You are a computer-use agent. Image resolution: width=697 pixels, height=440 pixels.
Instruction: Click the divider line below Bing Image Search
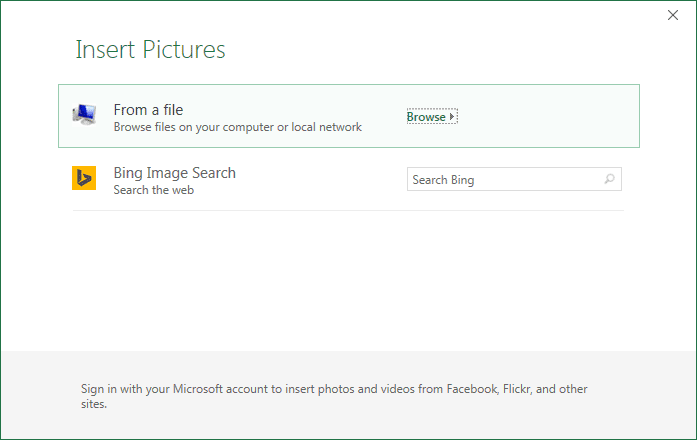click(347, 210)
